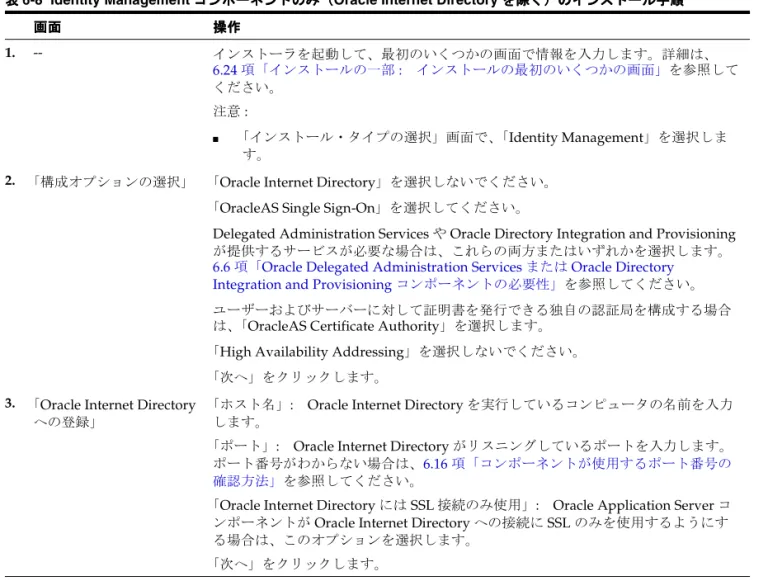Click the 注意: label
Screen dimensions: 768x581
(x=231, y=112)
